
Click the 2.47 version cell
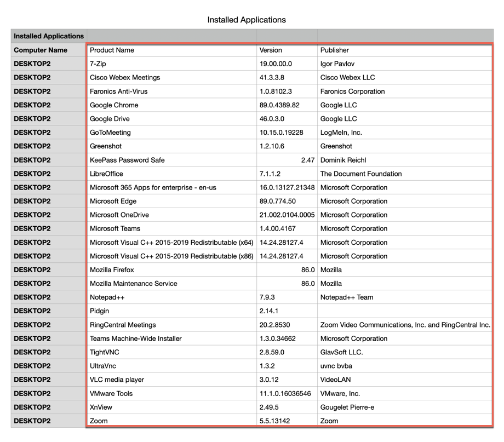coord(287,160)
